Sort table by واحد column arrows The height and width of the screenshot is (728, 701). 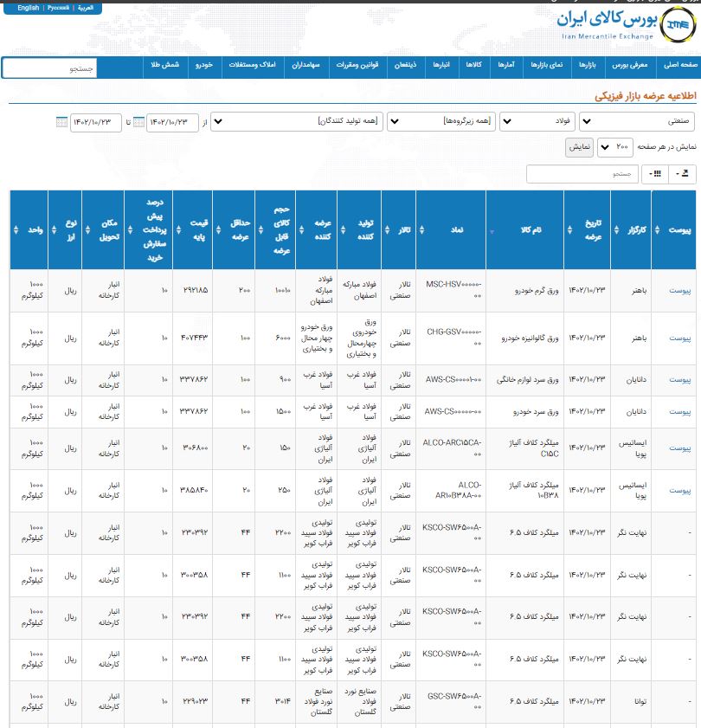coord(16,229)
